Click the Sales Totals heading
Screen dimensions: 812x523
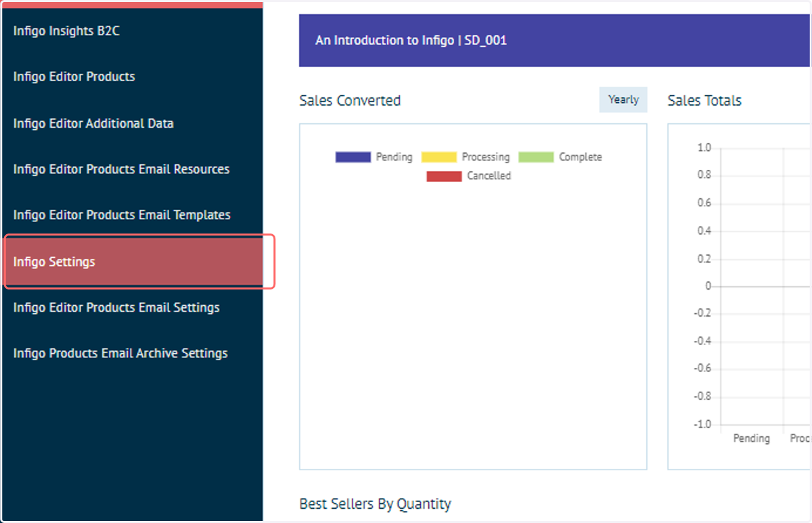point(704,100)
